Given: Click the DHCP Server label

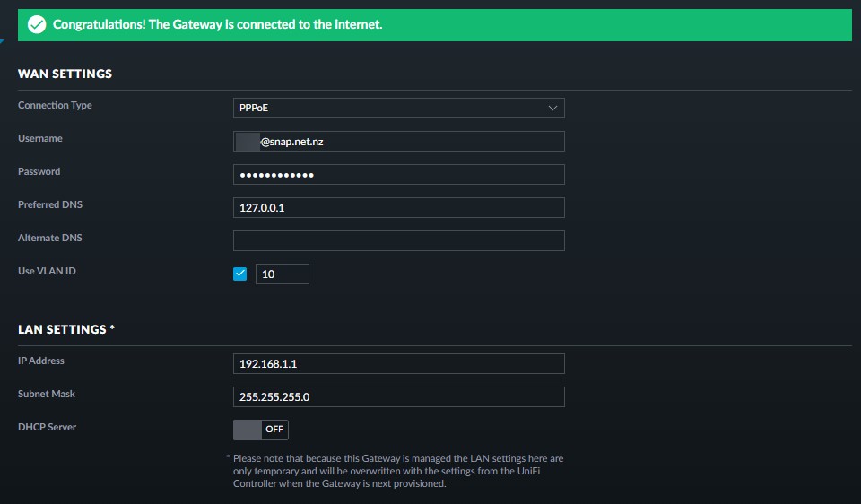Looking at the screenshot, I should 47,427.
